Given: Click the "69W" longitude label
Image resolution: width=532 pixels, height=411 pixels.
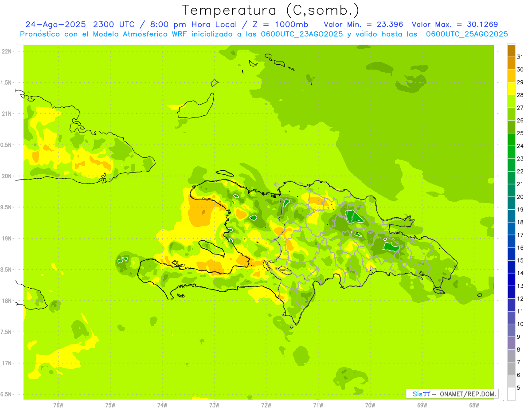Looking at the screenshot, I should point(422,405).
